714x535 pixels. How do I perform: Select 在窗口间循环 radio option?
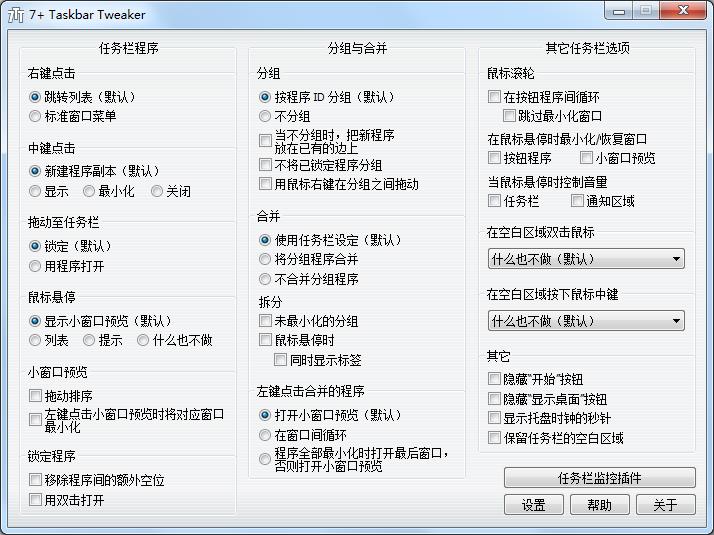265,435
